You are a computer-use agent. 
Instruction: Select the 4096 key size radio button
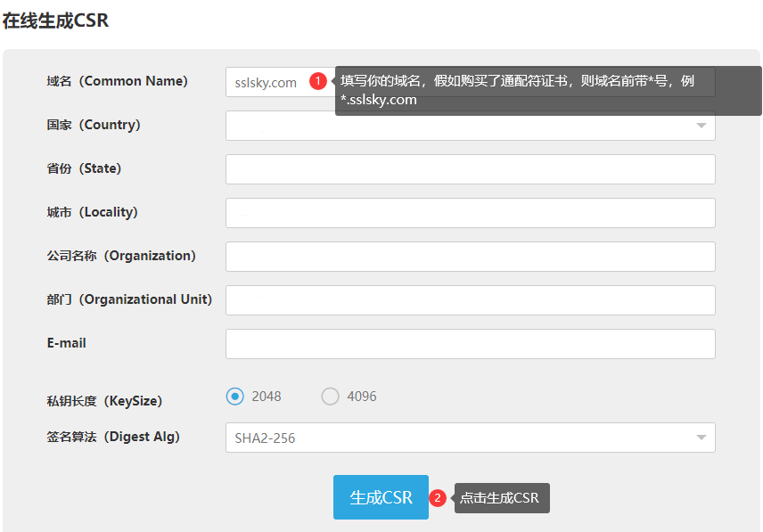(x=330, y=397)
